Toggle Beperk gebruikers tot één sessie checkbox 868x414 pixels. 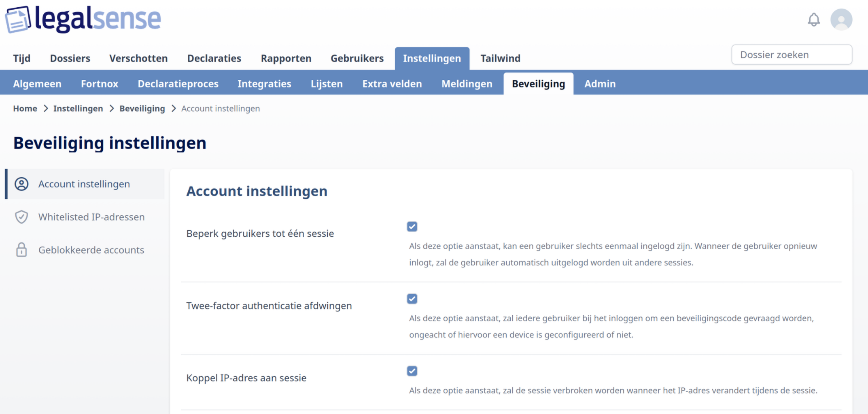412,227
